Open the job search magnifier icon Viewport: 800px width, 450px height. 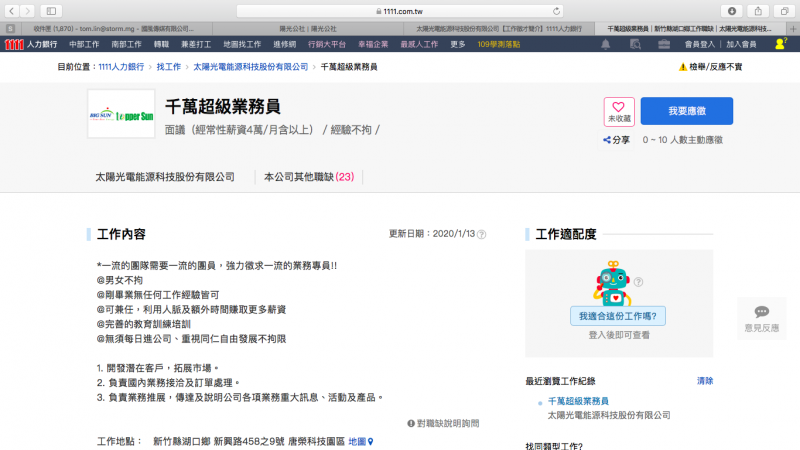pos(635,44)
